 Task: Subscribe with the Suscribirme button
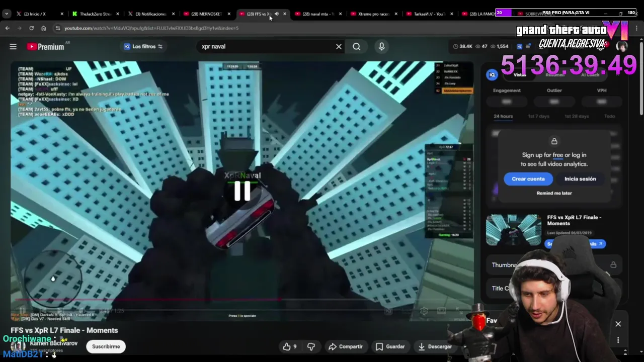click(x=106, y=346)
